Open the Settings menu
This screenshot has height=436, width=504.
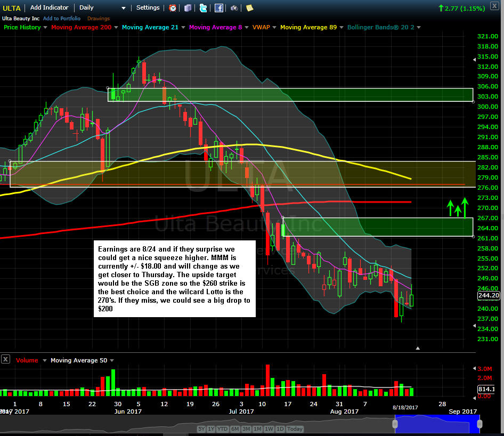(x=148, y=8)
